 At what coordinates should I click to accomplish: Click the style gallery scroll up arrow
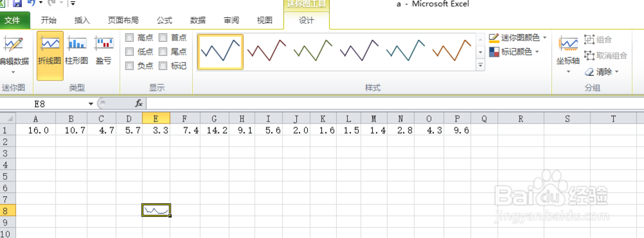tap(480, 39)
